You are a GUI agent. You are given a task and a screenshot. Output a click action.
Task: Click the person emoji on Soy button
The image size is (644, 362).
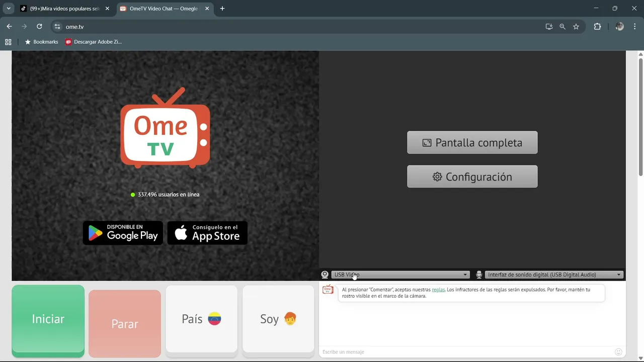click(290, 319)
